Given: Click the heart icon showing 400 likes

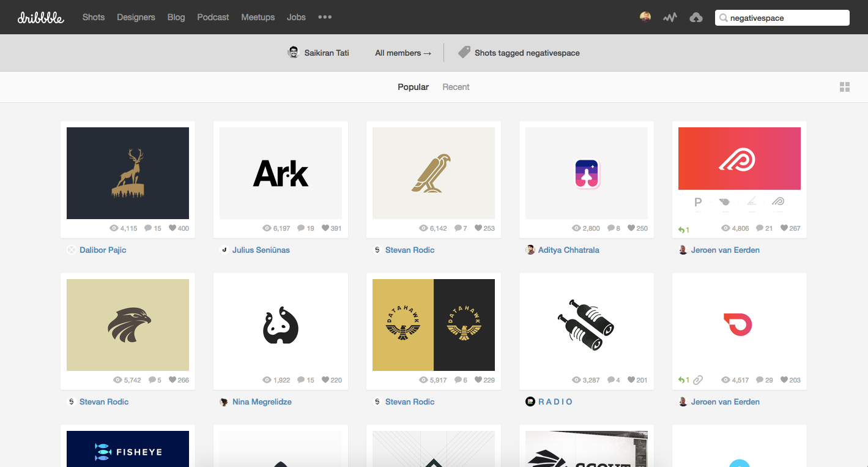Looking at the screenshot, I should tap(172, 228).
